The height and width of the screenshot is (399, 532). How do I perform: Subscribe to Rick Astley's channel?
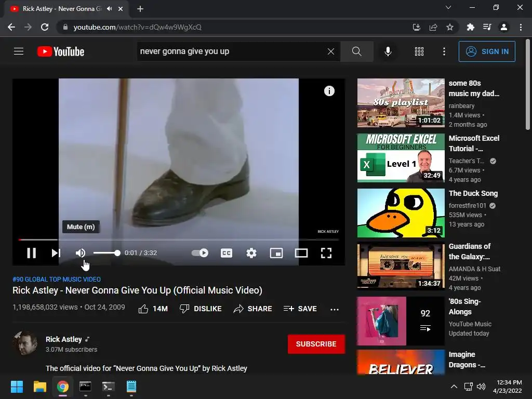point(316,344)
